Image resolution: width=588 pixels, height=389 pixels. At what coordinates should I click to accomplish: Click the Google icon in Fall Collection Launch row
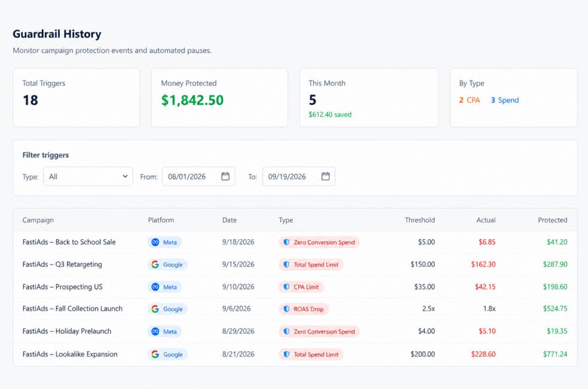pyautogui.click(x=155, y=309)
